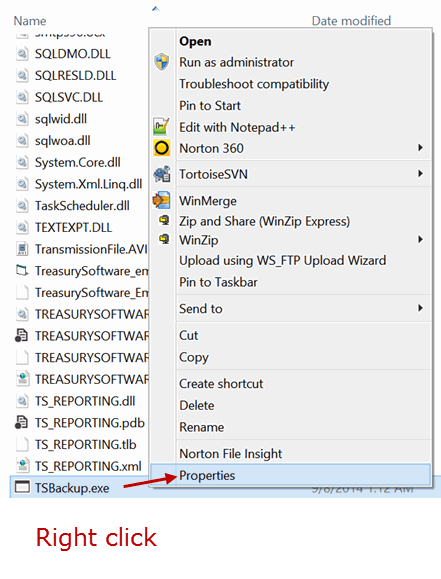Choose Pin to Taskbar

tap(218, 282)
